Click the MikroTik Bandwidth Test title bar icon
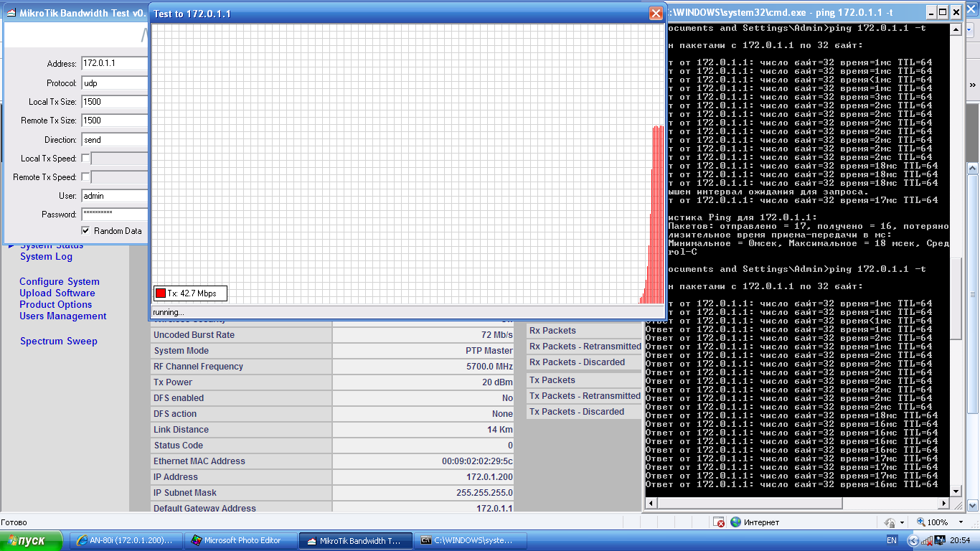The width and height of the screenshot is (980, 551). 11,13
